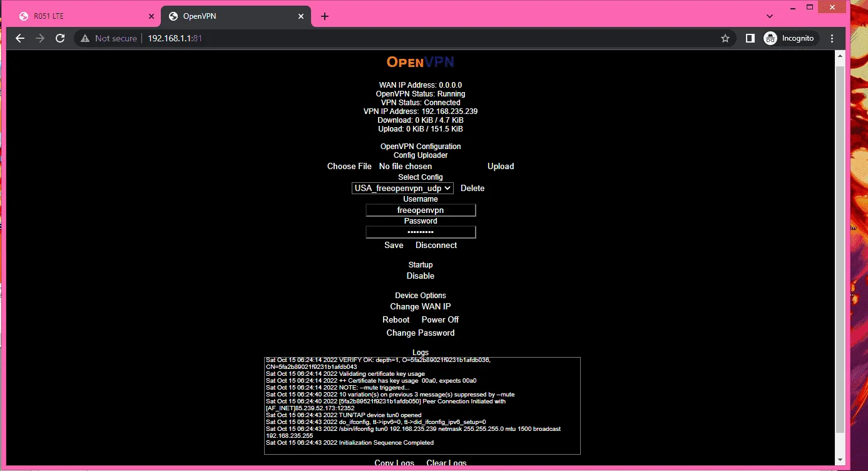This screenshot has height=471, width=868.
Task: Open a new browser tab
Action: click(x=324, y=16)
